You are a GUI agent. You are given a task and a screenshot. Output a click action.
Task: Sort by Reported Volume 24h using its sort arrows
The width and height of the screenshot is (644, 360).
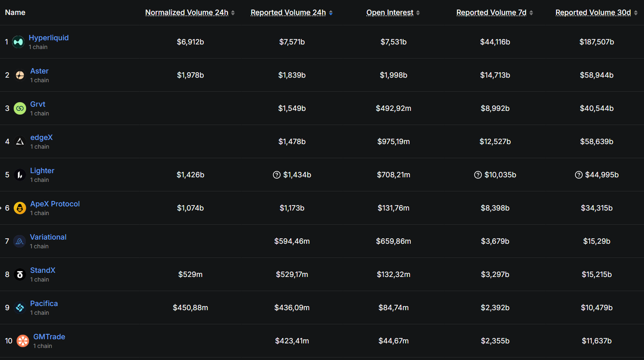point(331,13)
